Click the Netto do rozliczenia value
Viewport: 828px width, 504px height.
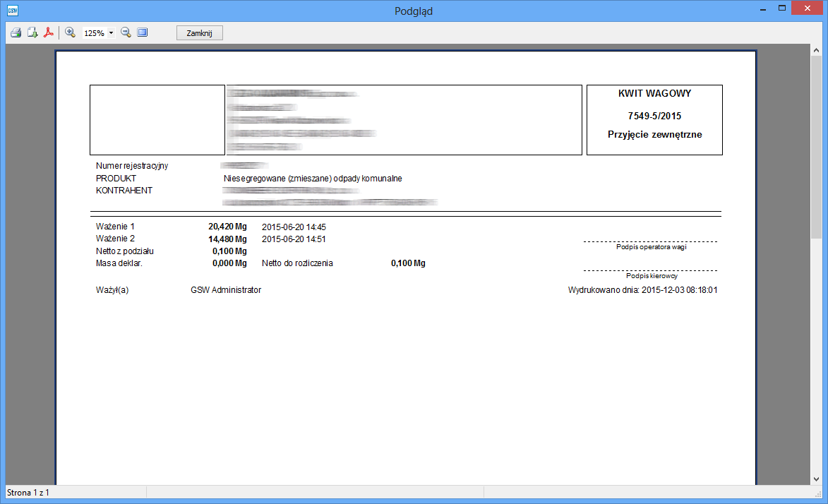tap(408, 263)
